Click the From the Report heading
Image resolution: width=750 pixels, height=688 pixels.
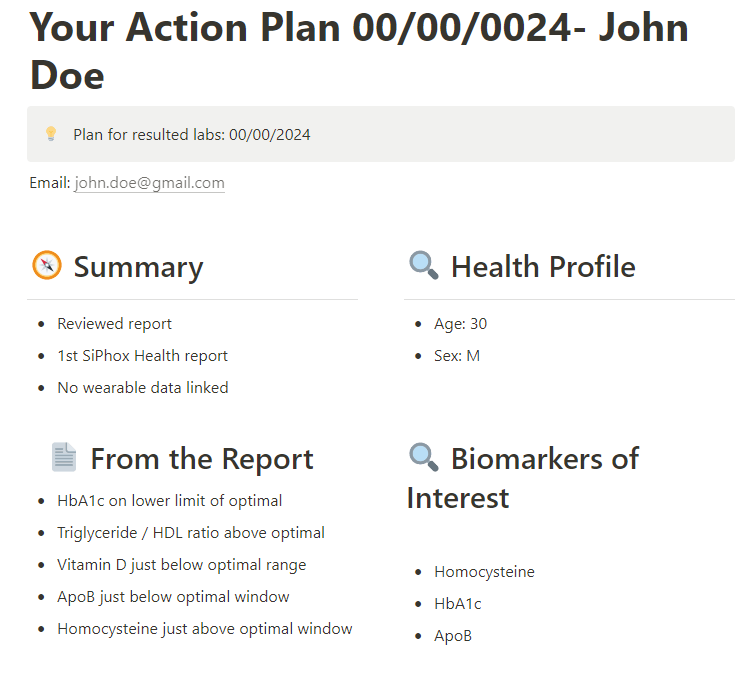[202, 459]
